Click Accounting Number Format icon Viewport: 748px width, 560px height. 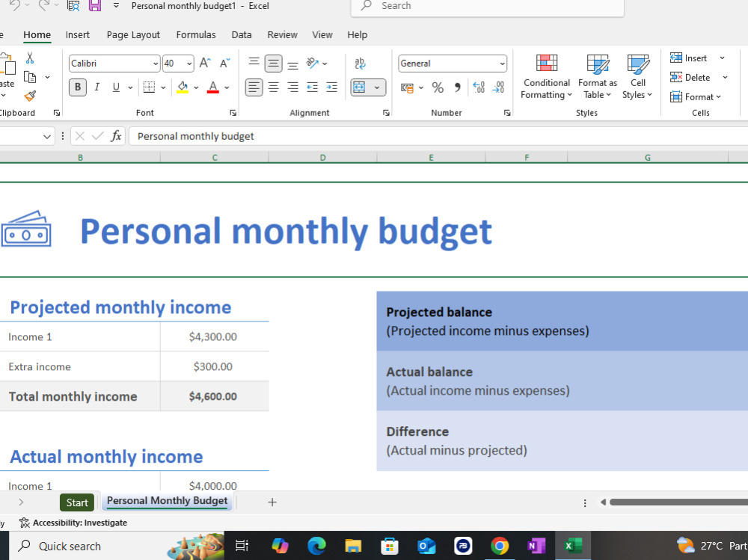click(407, 87)
